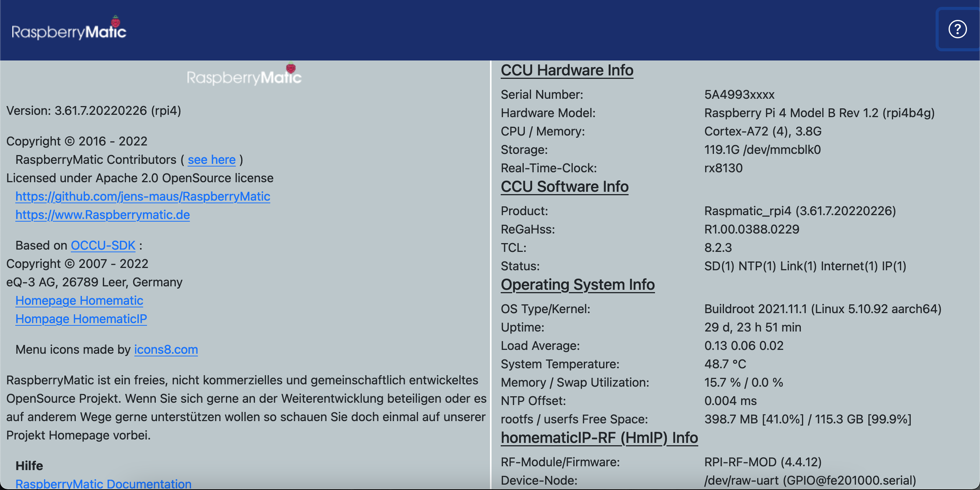The image size is (980, 490).
Task: Open the Homepage Homematic link
Action: 79,301
